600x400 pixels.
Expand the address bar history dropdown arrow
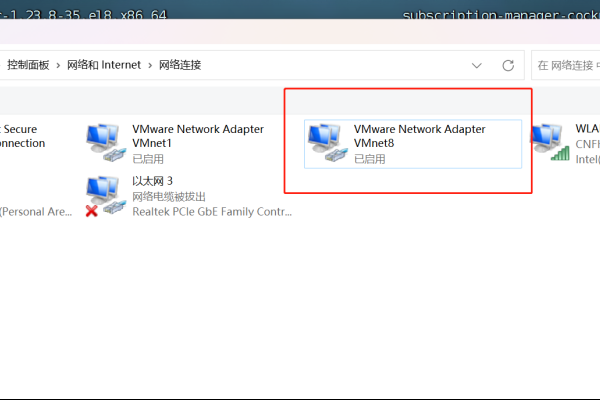476,65
